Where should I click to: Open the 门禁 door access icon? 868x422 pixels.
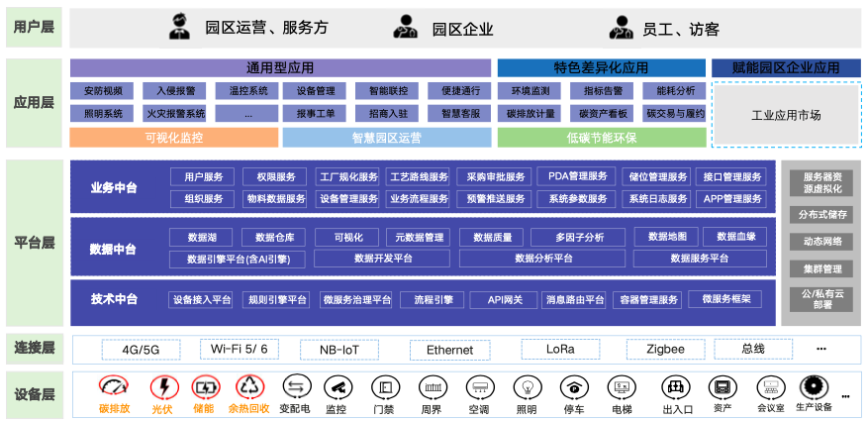pos(384,386)
